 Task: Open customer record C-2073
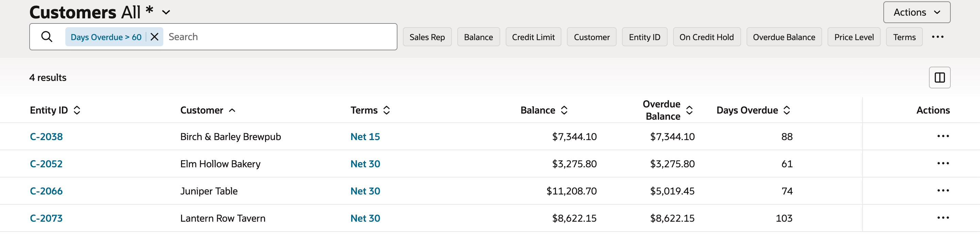pyautogui.click(x=46, y=218)
